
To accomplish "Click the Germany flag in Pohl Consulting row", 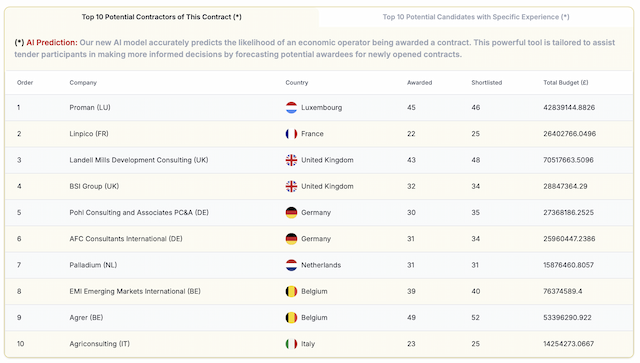I will click(x=291, y=212).
